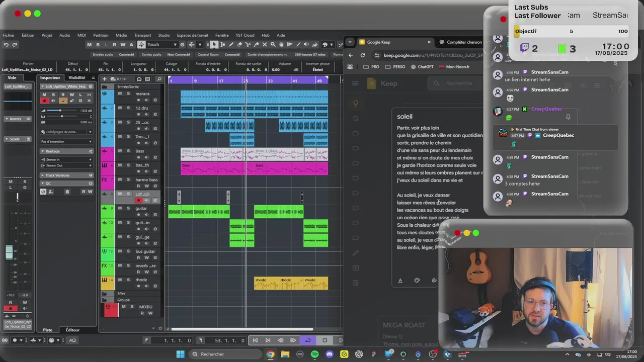
Task: Open the Mon-Neon.fr bookmark
Action: 454,67
